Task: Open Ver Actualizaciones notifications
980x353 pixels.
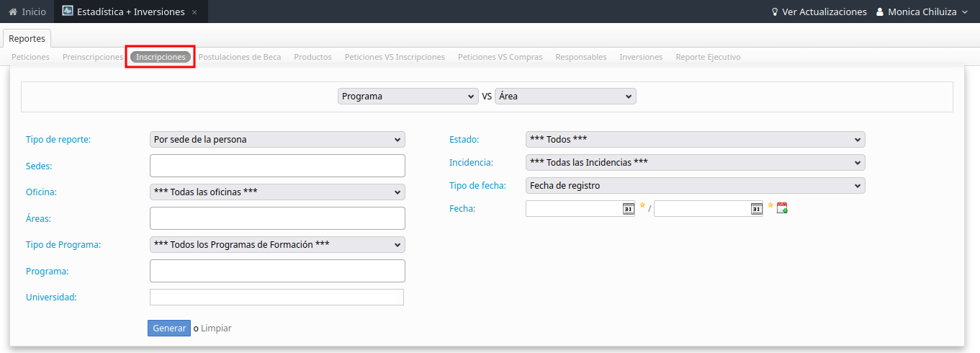Action: tap(819, 12)
